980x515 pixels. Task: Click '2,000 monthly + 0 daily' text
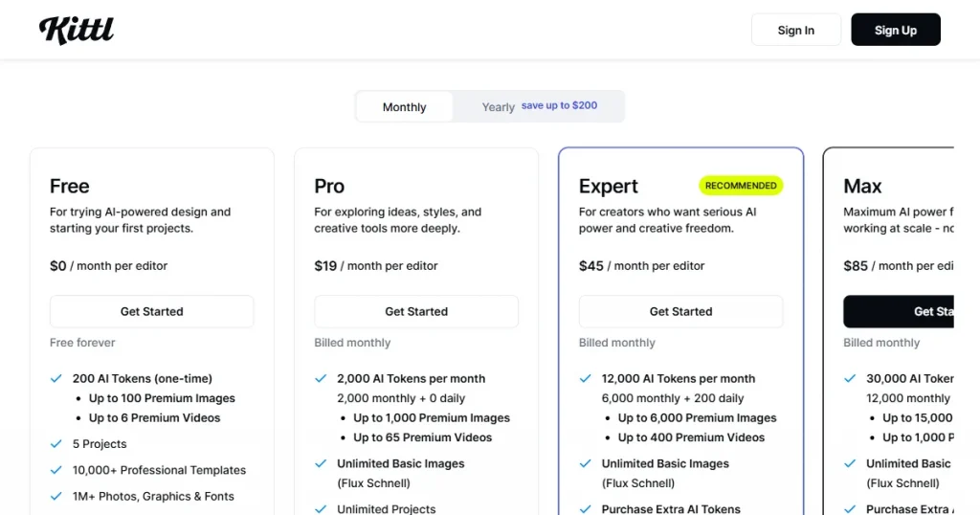click(x=401, y=398)
